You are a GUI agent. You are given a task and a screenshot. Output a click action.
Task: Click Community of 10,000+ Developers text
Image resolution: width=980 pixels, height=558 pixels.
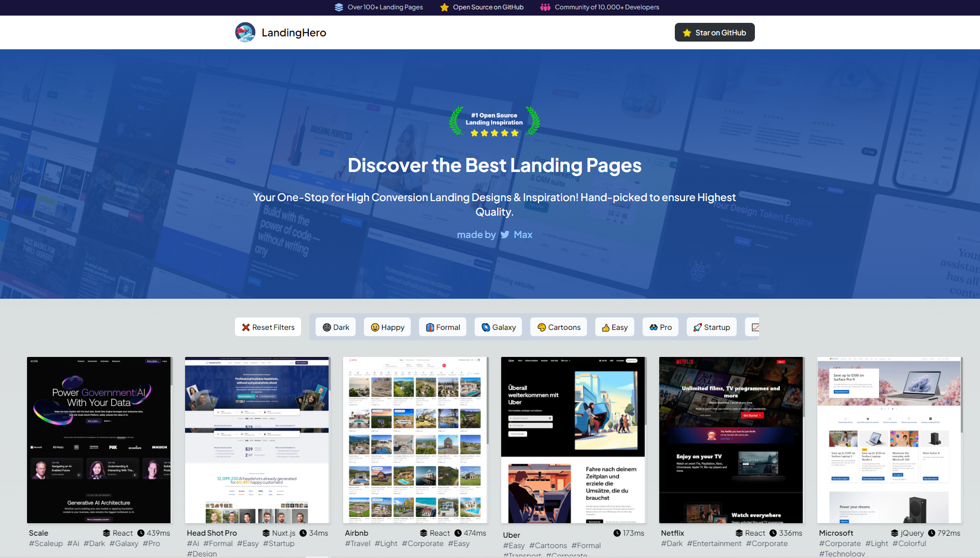tap(607, 7)
